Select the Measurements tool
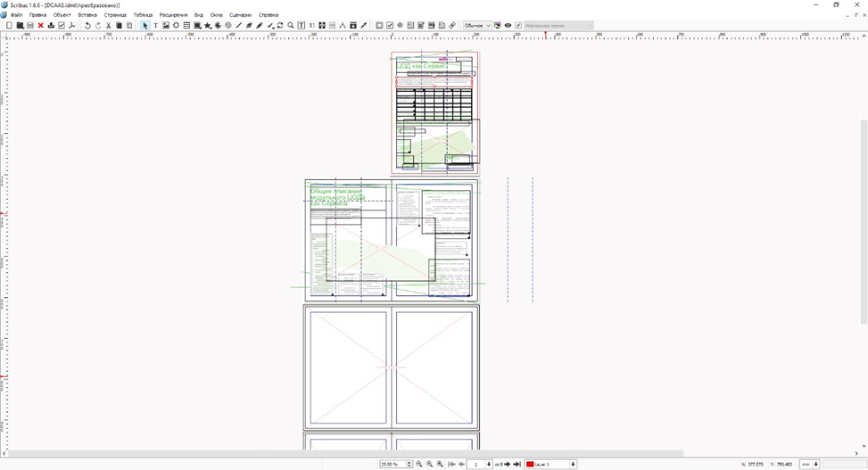Image resolution: width=868 pixels, height=470 pixels. 343,26
